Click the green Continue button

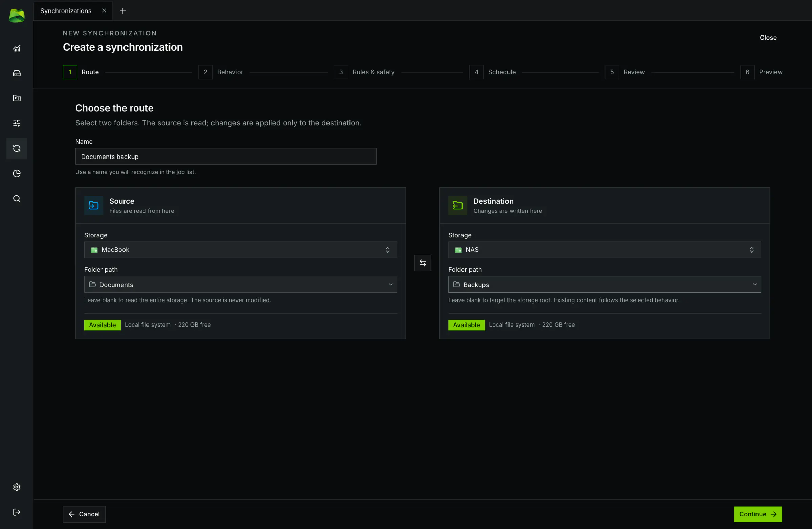[758, 514]
